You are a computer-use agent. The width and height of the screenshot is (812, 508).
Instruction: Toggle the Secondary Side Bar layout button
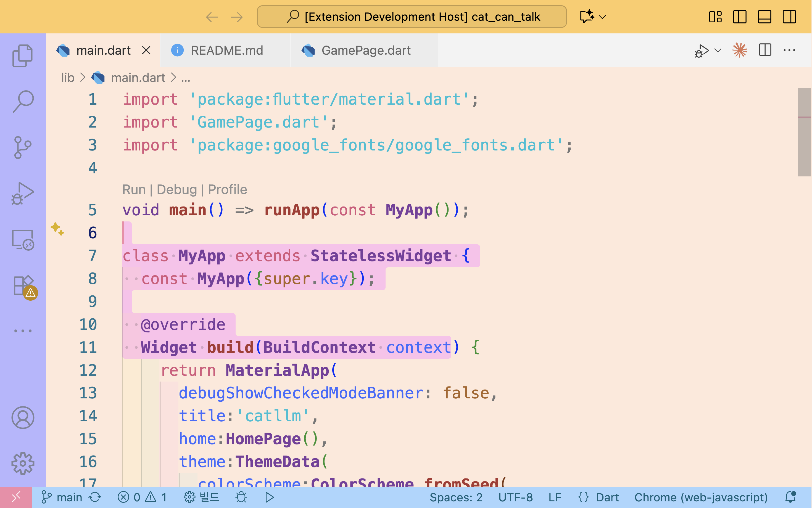tap(789, 17)
